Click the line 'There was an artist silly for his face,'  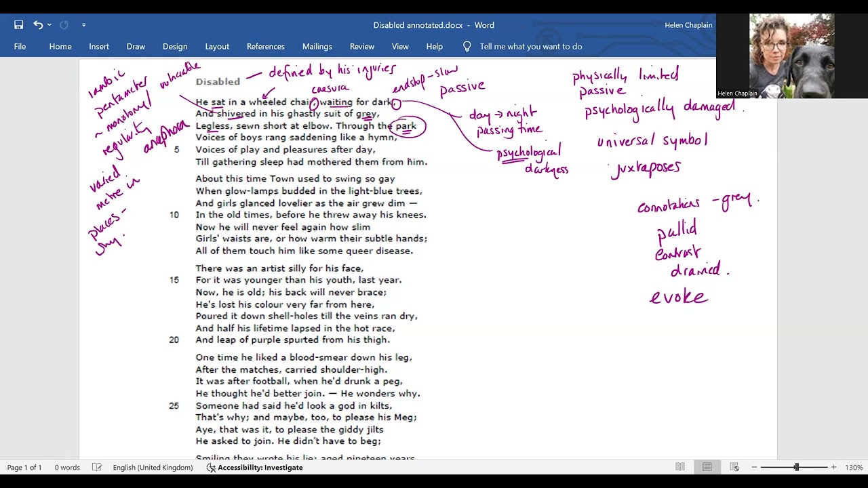click(x=279, y=268)
